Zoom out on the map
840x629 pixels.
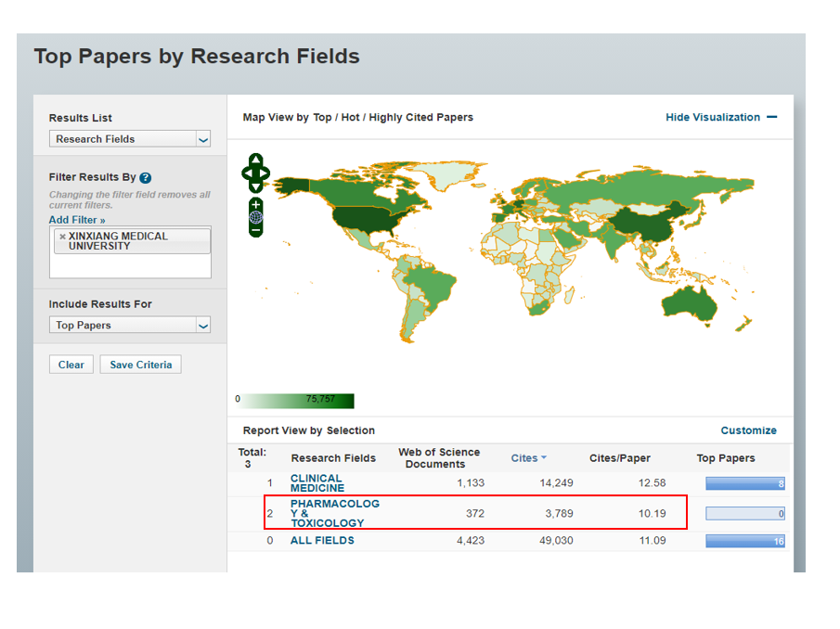click(256, 229)
